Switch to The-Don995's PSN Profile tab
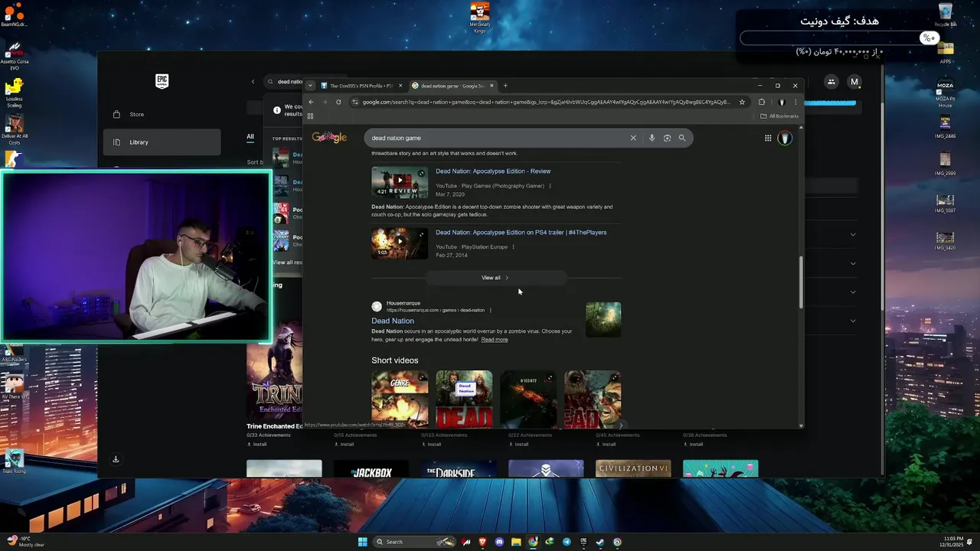This screenshot has width=980, height=551. pyautogui.click(x=361, y=86)
